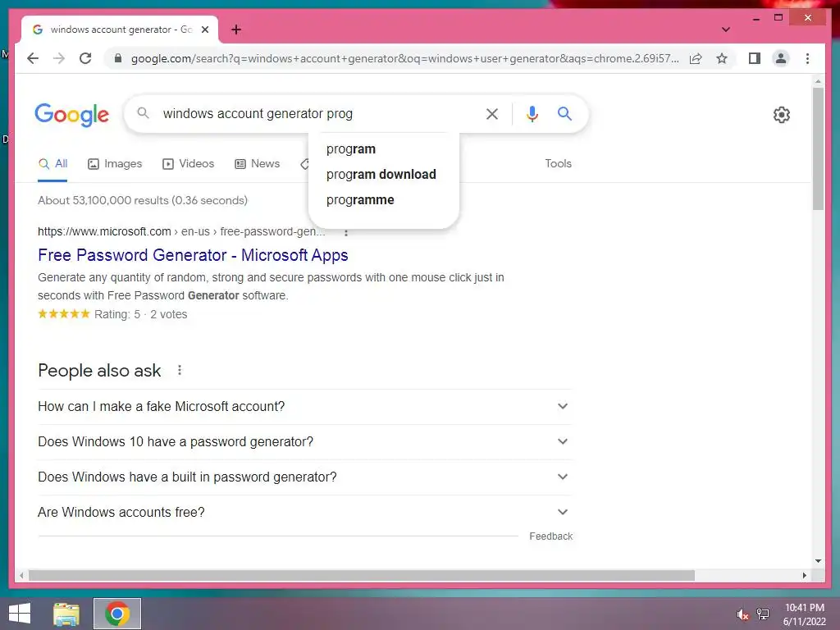Expand 'How can I make a fake Microsoft account?'
Image resolution: width=840 pixels, height=630 pixels.
point(304,407)
